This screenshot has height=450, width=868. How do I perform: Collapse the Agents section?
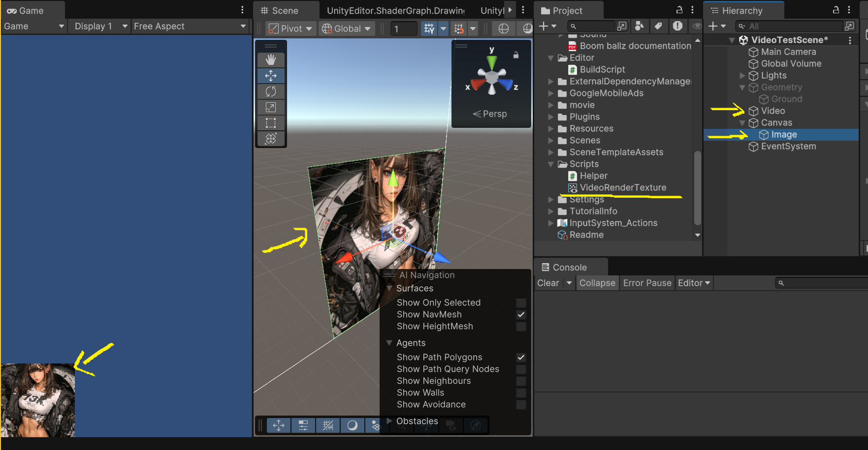coord(389,343)
